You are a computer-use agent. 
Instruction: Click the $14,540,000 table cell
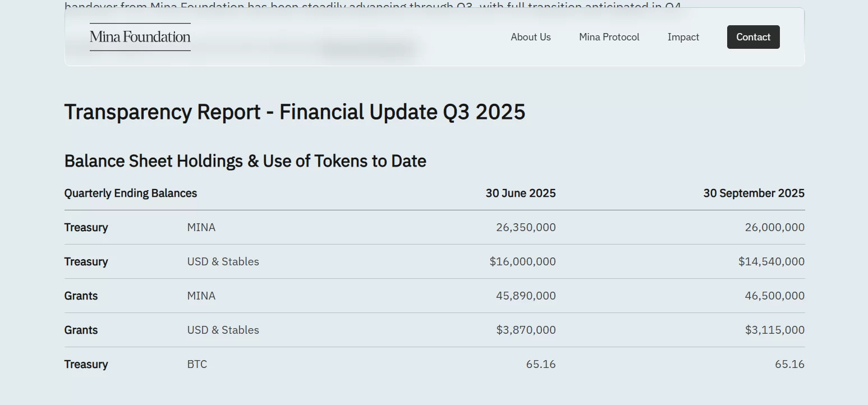pos(771,262)
